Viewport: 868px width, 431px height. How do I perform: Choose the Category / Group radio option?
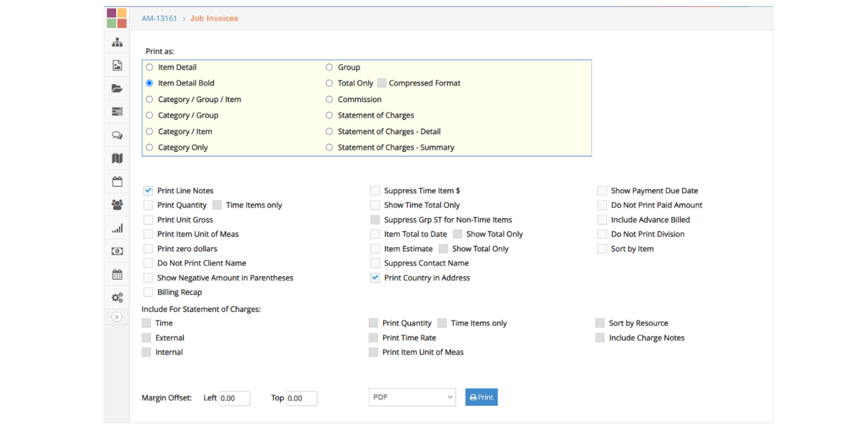(x=150, y=115)
